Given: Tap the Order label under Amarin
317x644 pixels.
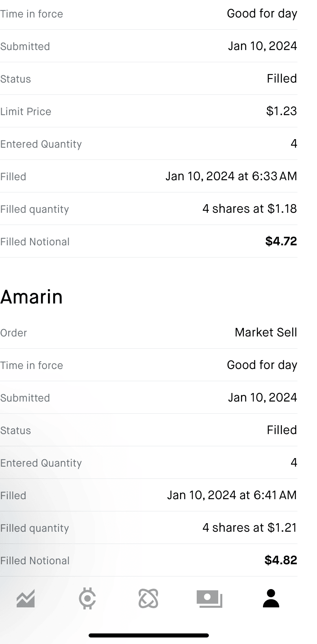Looking at the screenshot, I should (x=13, y=333).
